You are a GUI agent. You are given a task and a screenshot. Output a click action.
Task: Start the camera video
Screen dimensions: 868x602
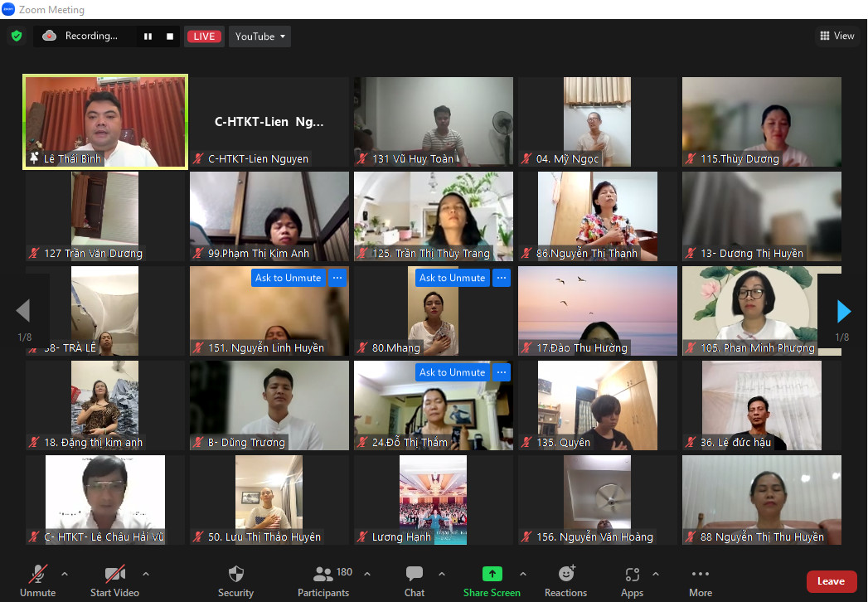click(x=114, y=581)
